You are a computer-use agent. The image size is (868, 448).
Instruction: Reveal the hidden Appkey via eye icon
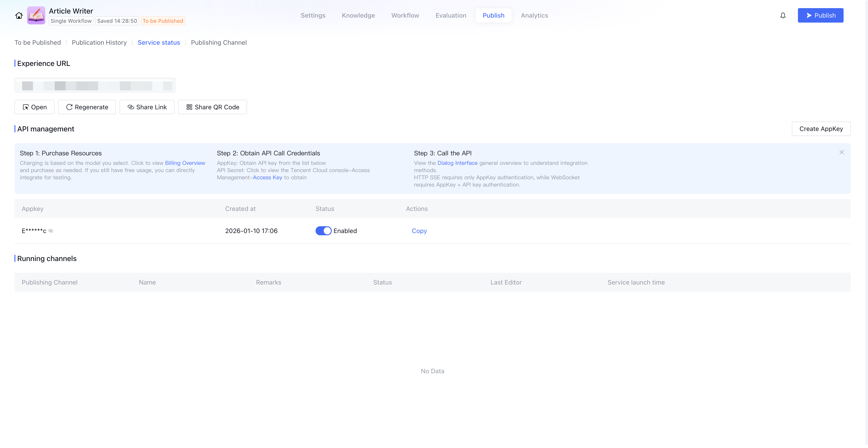point(51,231)
